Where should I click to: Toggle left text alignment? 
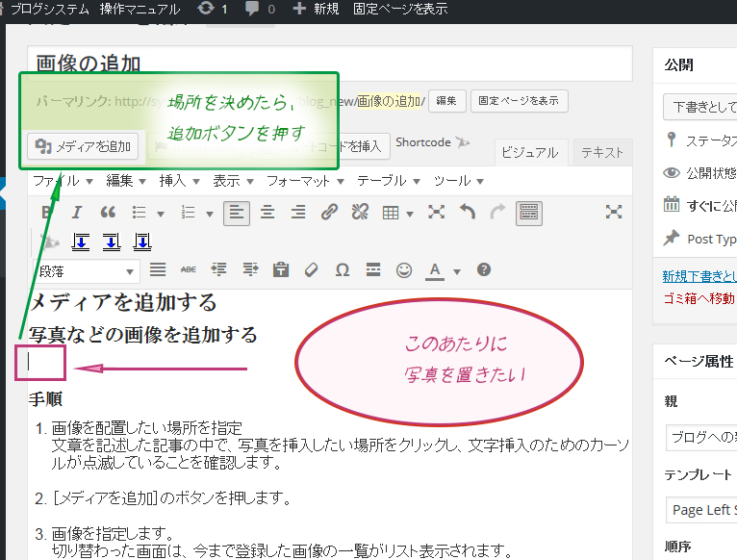[237, 213]
